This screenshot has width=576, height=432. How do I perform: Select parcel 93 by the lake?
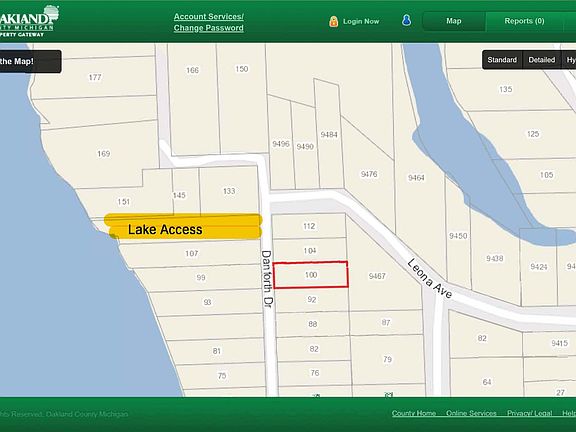[x=207, y=302]
